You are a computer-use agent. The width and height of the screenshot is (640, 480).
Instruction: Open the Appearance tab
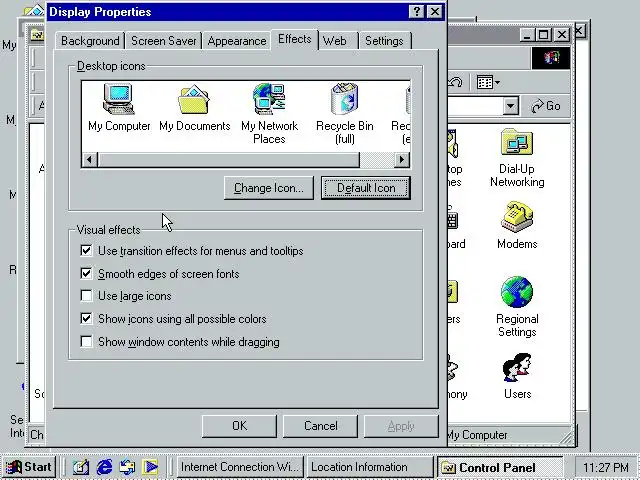(x=237, y=41)
